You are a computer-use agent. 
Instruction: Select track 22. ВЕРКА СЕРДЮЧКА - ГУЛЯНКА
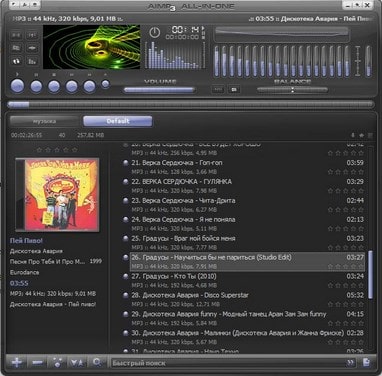pos(247,186)
